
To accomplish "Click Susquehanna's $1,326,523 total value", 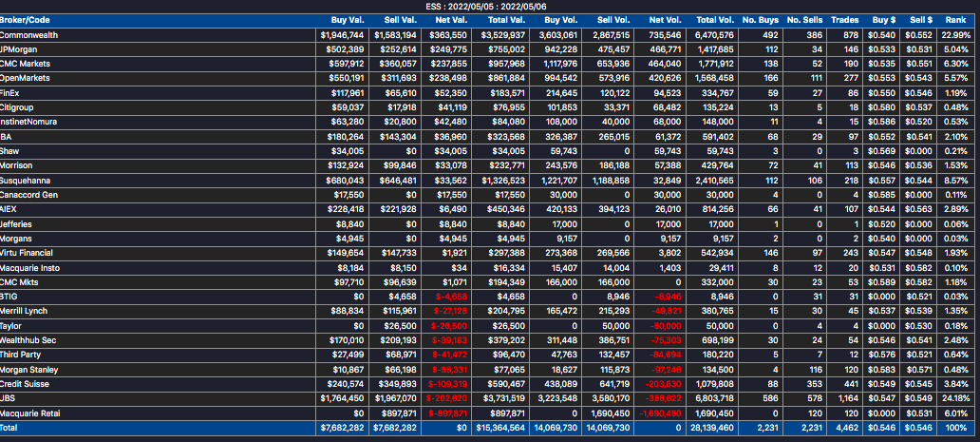I will [503, 180].
